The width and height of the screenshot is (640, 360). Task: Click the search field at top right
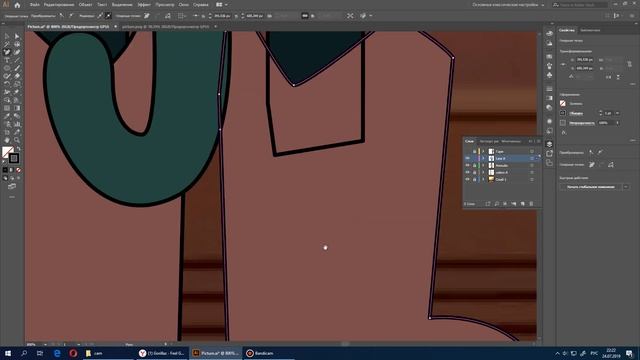click(x=580, y=5)
